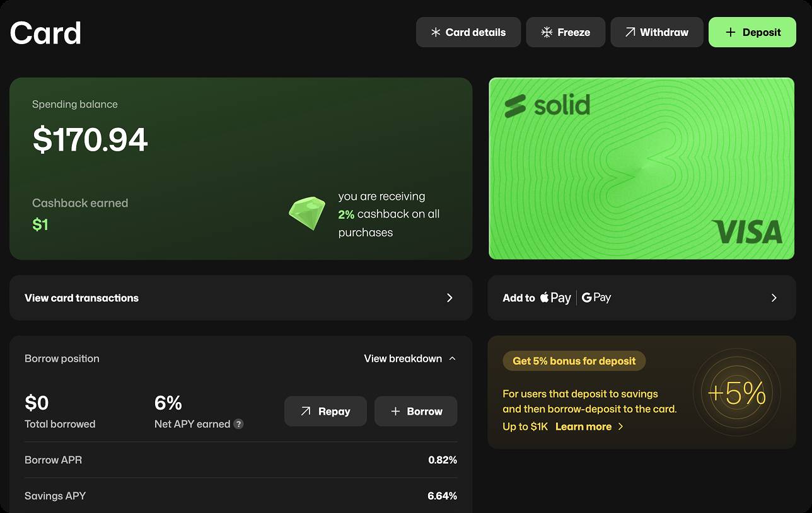Click the VISA logo on the green card
The height and width of the screenshot is (513, 812).
tap(746, 233)
